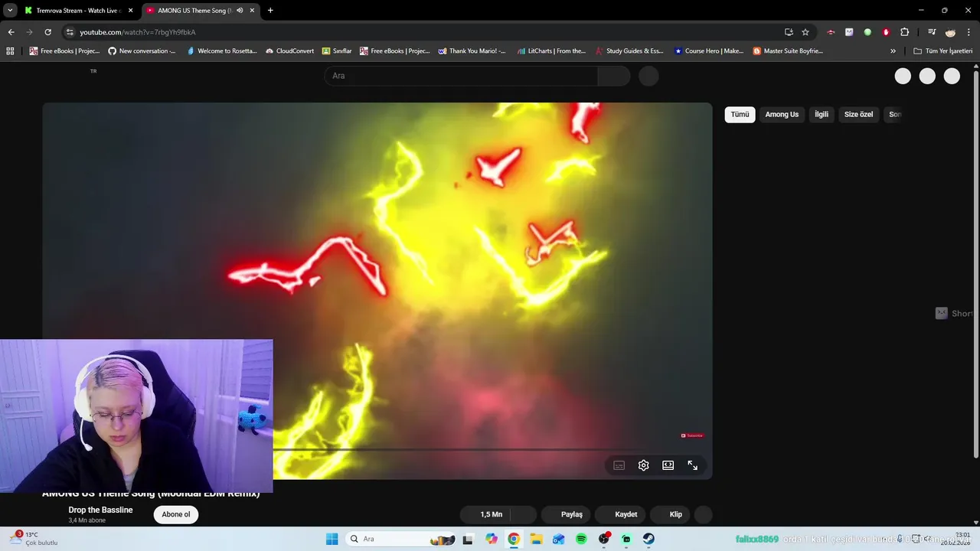Open YouTube player settings gear

pyautogui.click(x=643, y=465)
